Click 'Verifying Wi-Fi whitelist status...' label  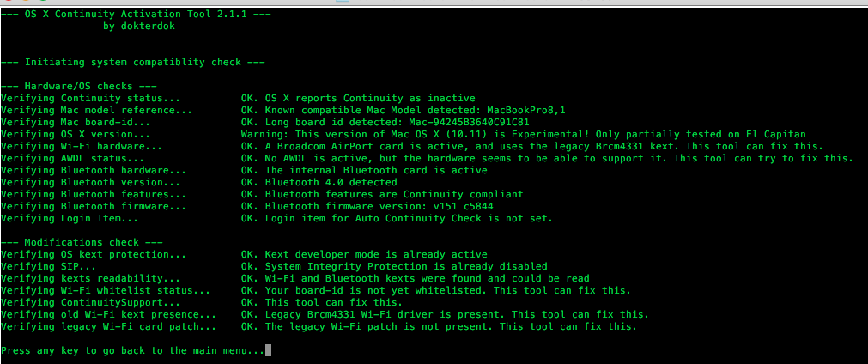[106, 290]
